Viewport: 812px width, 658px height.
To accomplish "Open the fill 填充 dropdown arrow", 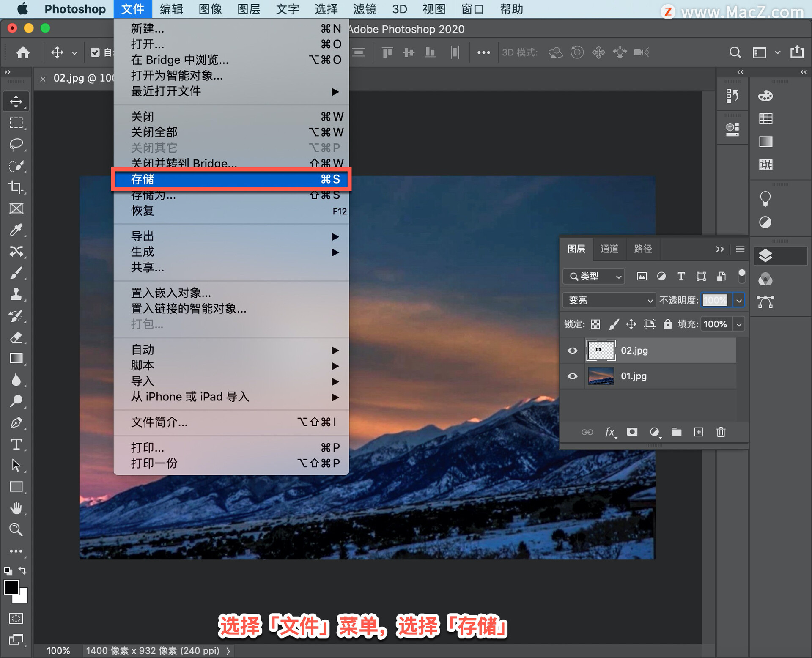I will tap(739, 324).
